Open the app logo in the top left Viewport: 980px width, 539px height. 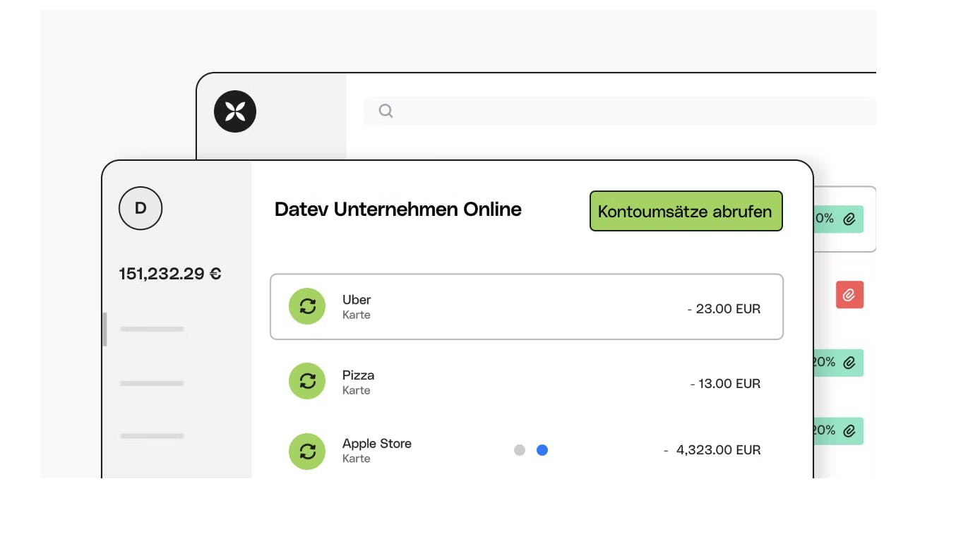(234, 111)
